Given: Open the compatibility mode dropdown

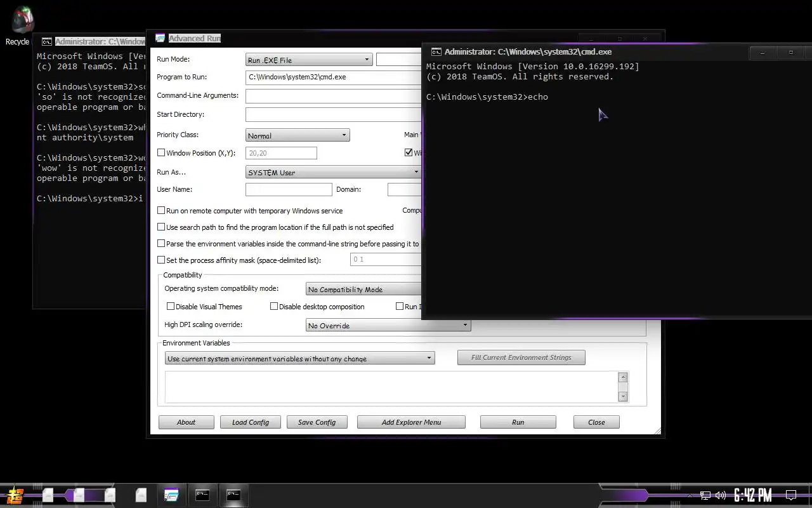Looking at the screenshot, I should [x=363, y=290].
